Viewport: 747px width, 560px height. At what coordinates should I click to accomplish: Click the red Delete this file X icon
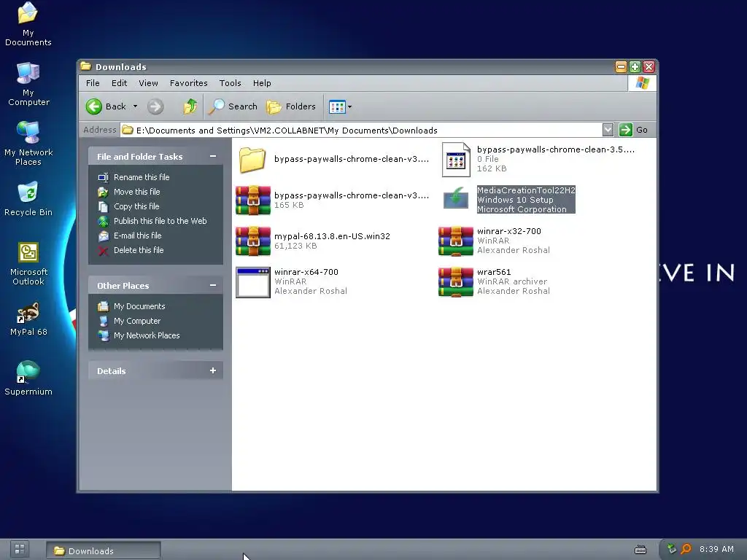point(103,251)
